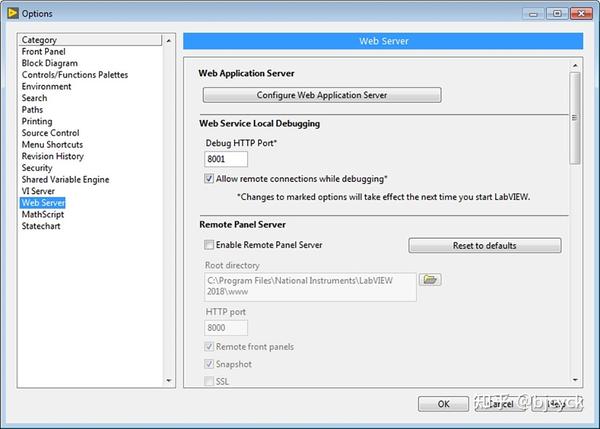Click category list scroll up arrow

[x=169, y=40]
